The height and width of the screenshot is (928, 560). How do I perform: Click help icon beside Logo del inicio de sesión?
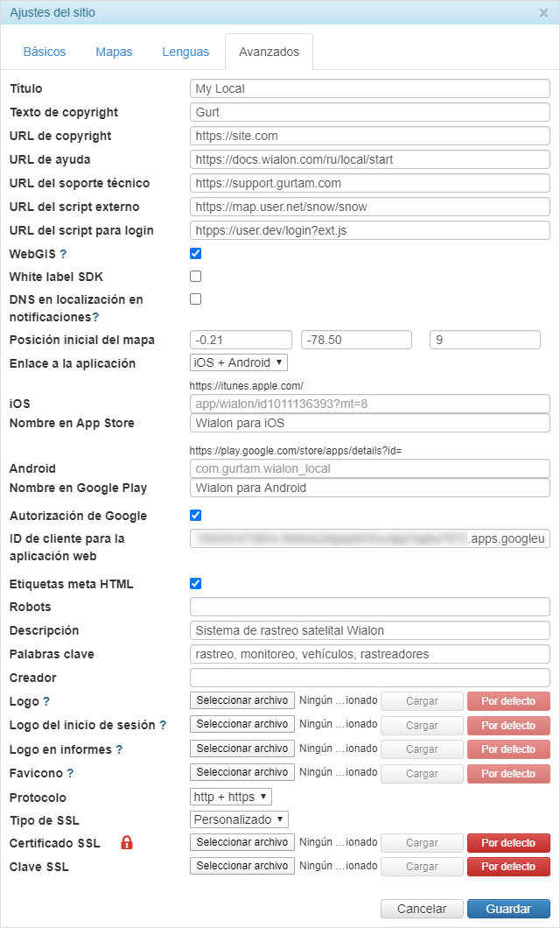[163, 725]
